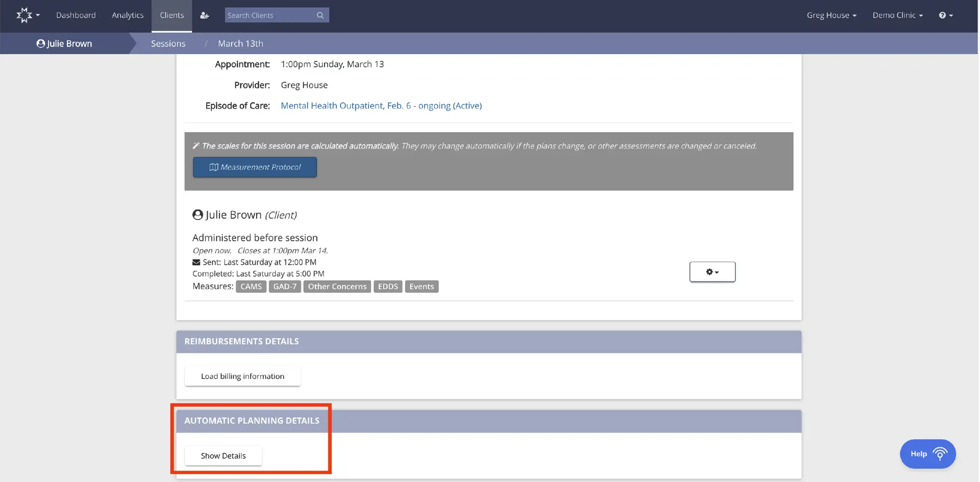Viewport: 980px width, 482px height.
Task: Click Show Details under Automatic Planning
Action: [x=223, y=456]
